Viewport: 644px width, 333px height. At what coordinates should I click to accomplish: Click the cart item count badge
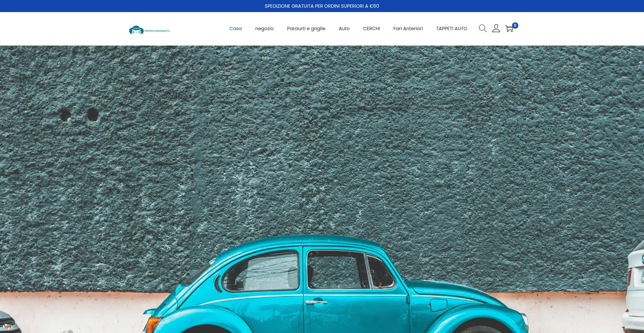pos(515,25)
